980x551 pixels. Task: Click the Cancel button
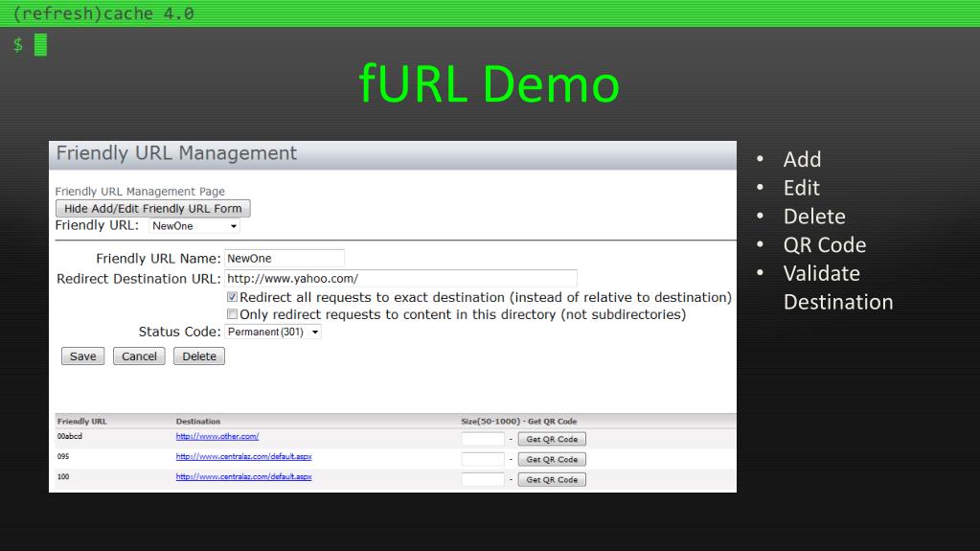pyautogui.click(x=139, y=356)
